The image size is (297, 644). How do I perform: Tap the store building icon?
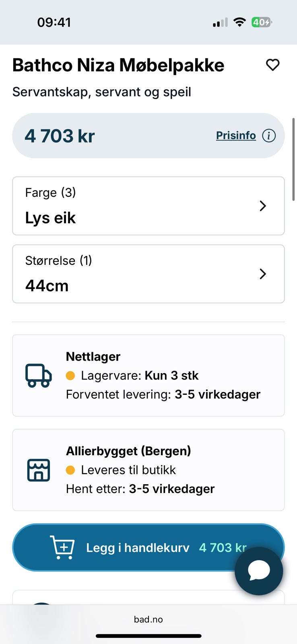[39, 470]
